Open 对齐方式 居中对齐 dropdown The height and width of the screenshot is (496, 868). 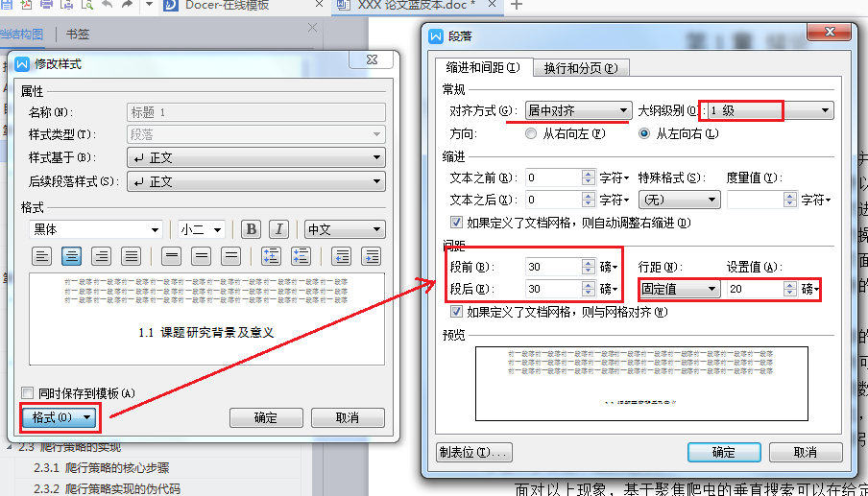[578, 110]
